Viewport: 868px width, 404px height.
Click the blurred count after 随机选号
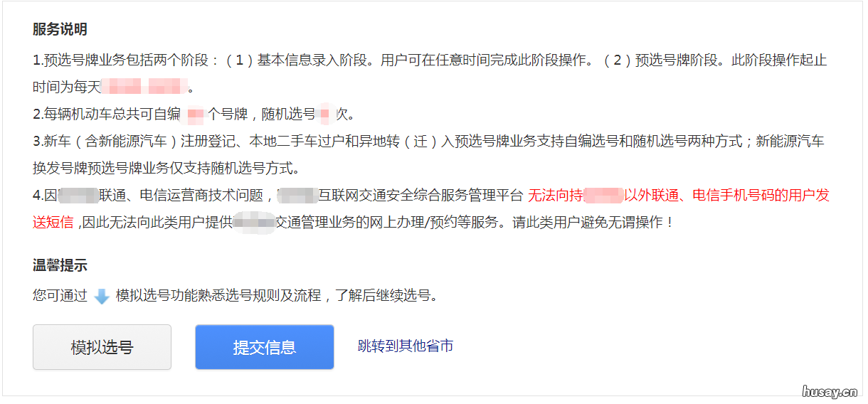click(327, 115)
